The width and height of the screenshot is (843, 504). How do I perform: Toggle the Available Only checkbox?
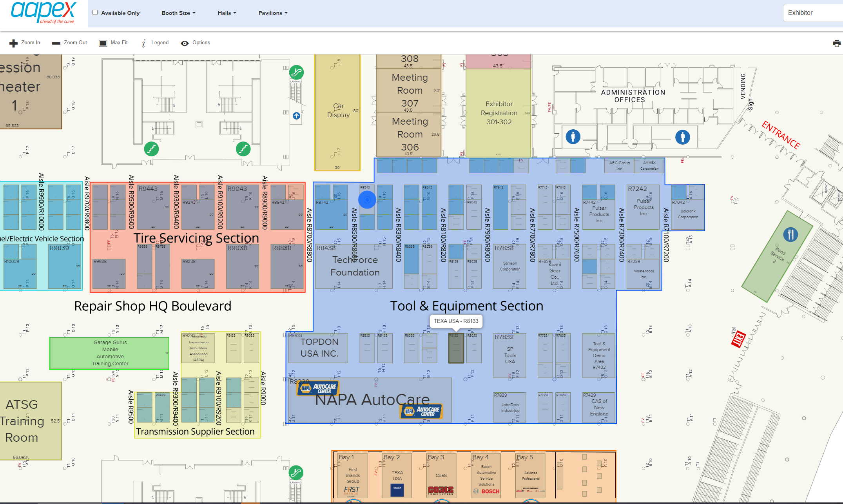pyautogui.click(x=95, y=13)
